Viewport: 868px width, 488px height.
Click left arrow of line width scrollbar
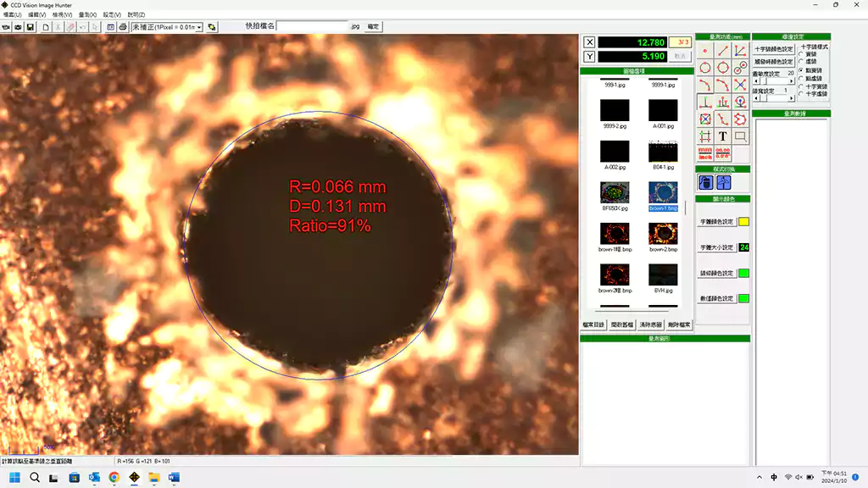pyautogui.click(x=756, y=98)
